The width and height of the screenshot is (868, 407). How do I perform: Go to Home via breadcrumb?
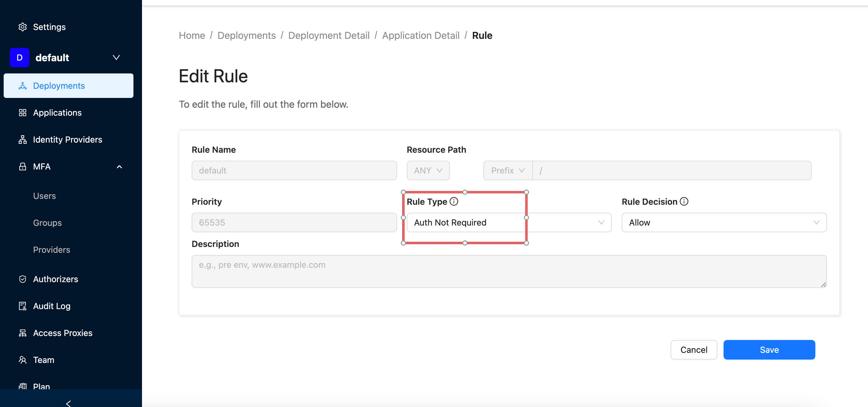pos(192,35)
